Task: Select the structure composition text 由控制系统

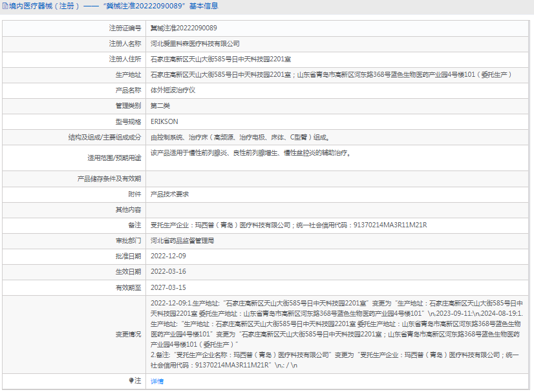Action: 240,138
